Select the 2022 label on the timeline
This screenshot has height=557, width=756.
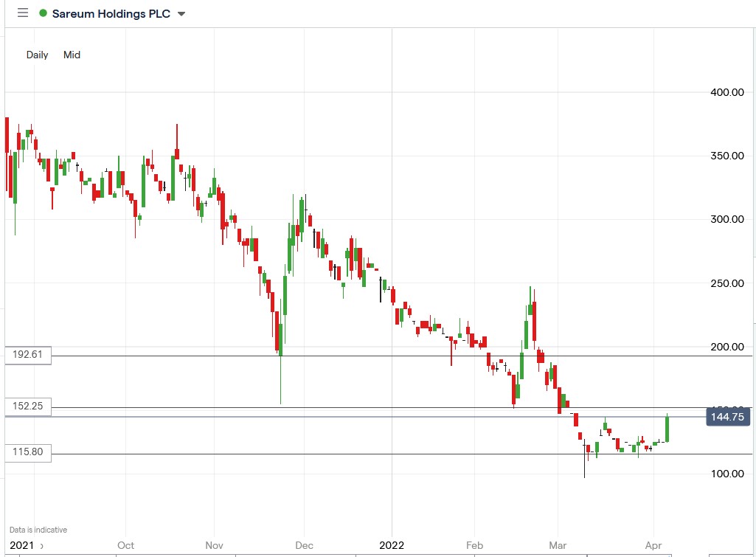click(391, 546)
